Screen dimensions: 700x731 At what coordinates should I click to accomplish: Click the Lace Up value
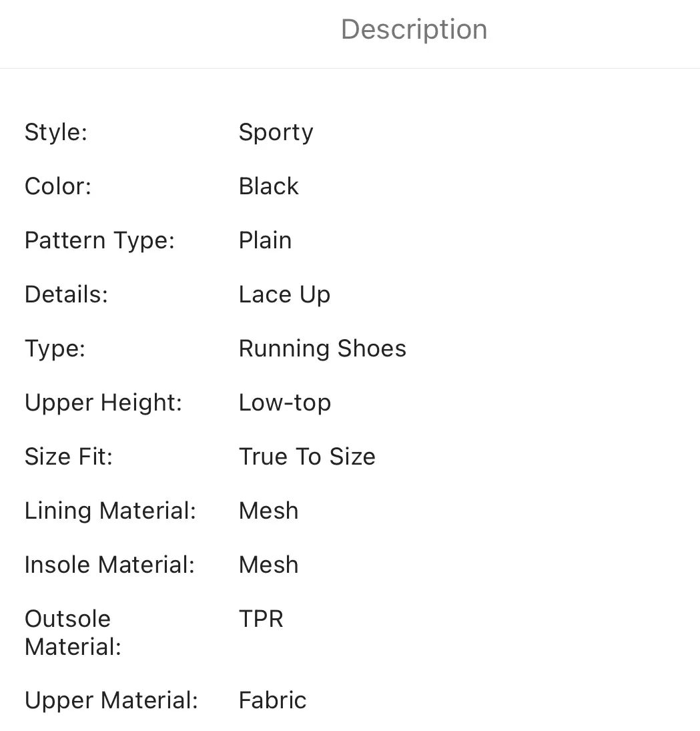tap(285, 295)
